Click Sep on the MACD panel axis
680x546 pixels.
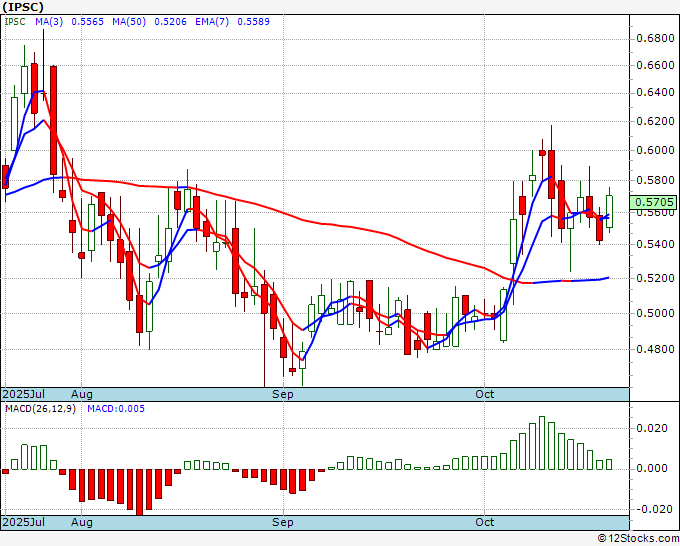tap(283, 522)
